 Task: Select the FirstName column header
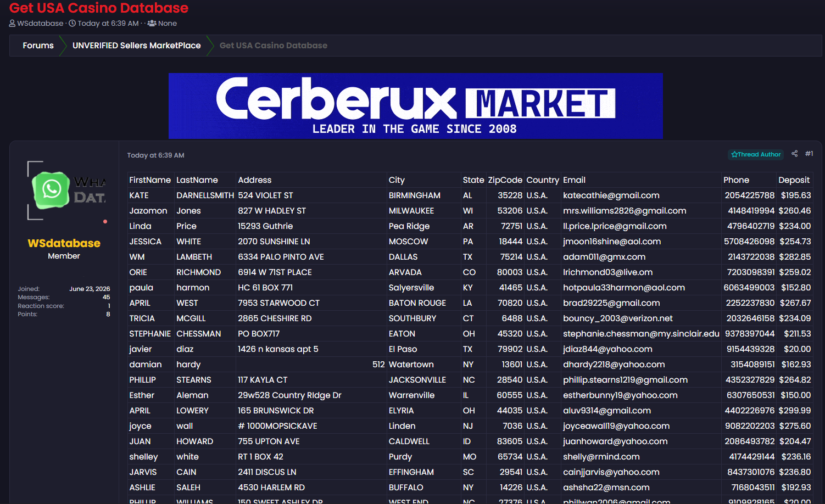pyautogui.click(x=150, y=180)
